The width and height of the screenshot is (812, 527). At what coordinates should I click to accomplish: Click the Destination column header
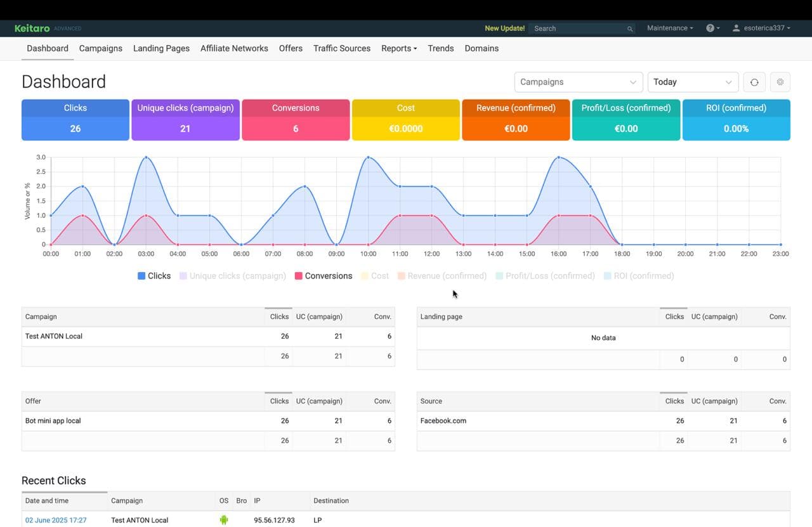click(331, 500)
